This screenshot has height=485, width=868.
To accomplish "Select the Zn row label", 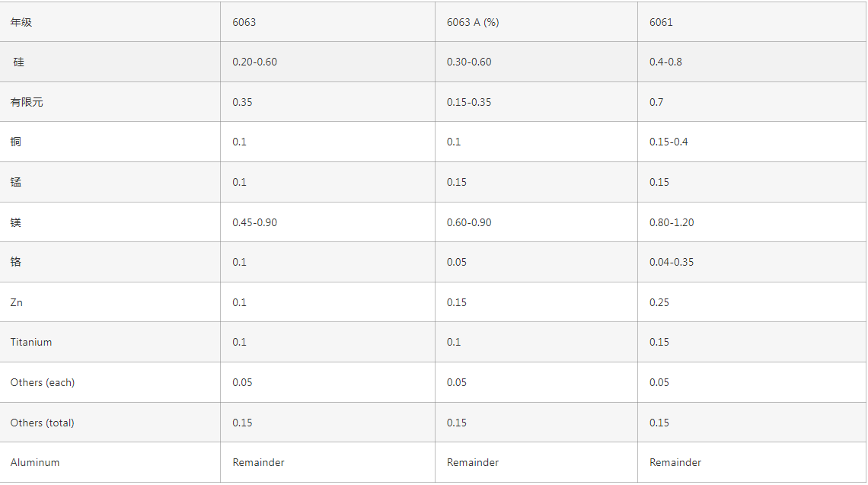I will click(17, 302).
